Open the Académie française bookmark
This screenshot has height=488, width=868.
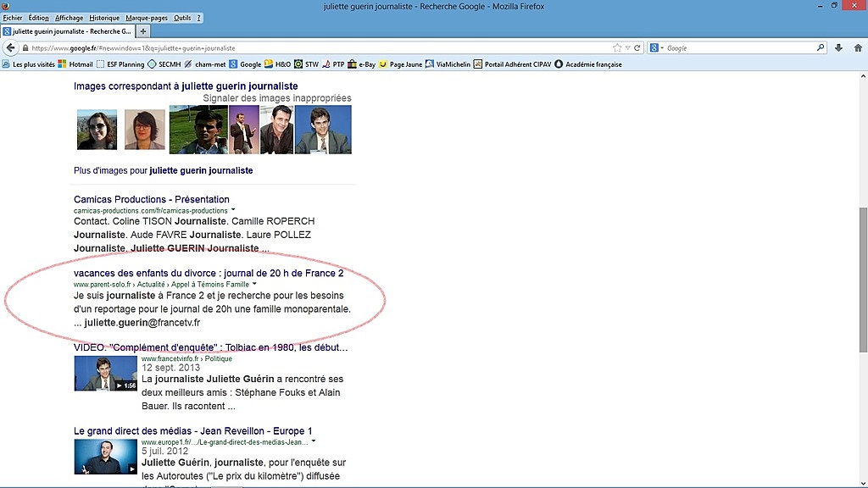point(588,64)
